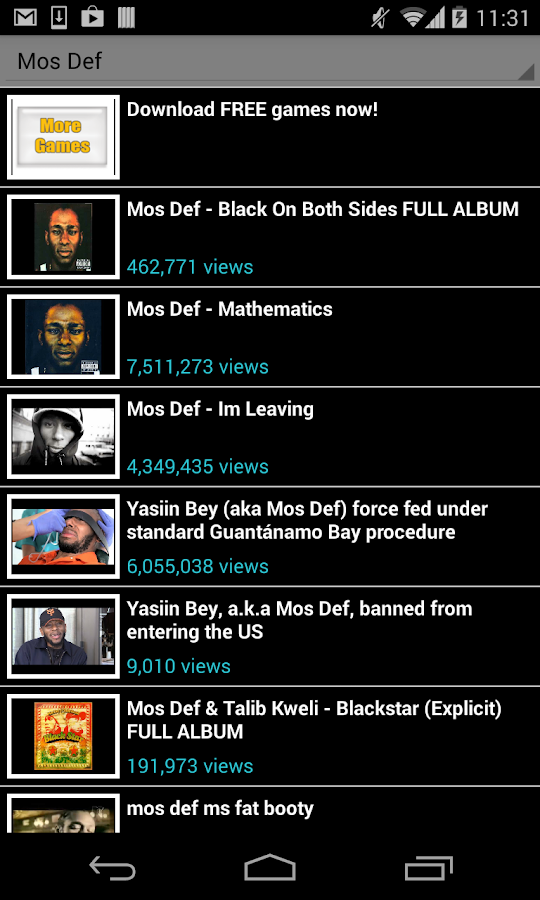
Task: Tap the muted vibrate status icon
Action: [380, 18]
